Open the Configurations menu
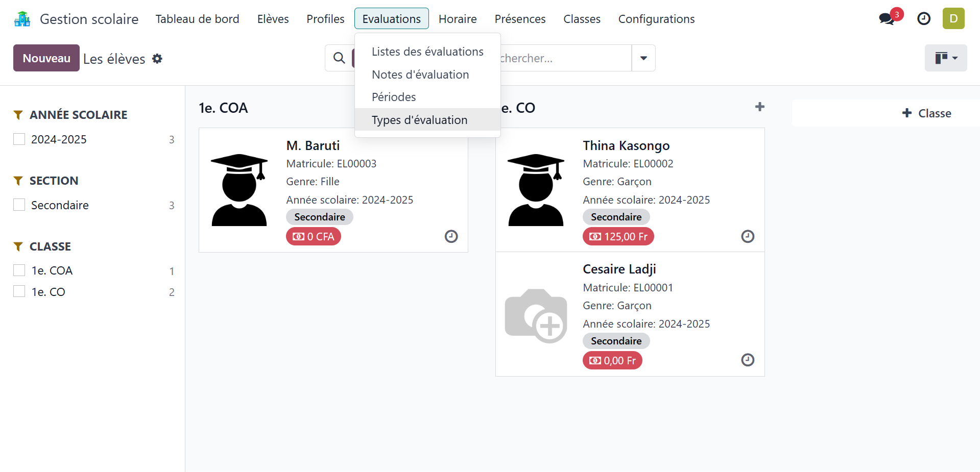 656,19
